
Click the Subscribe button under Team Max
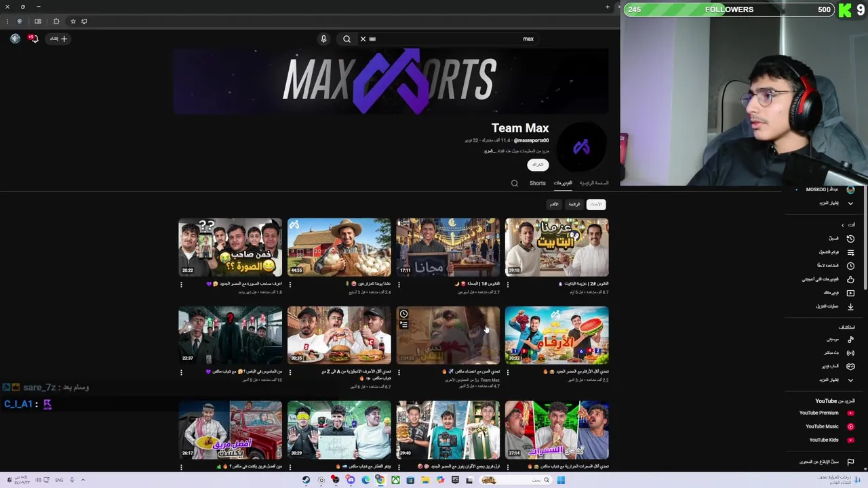tap(538, 165)
